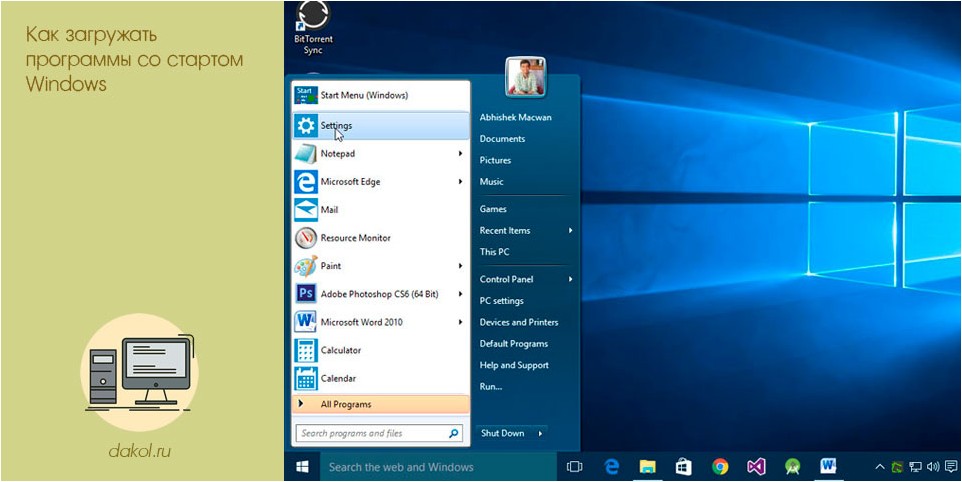The height and width of the screenshot is (482, 962).
Task: Click the Calculator icon
Action: coord(306,350)
